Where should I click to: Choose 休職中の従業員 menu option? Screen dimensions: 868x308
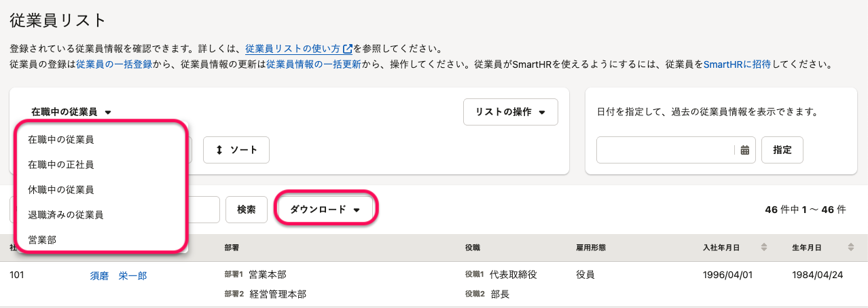click(61, 190)
